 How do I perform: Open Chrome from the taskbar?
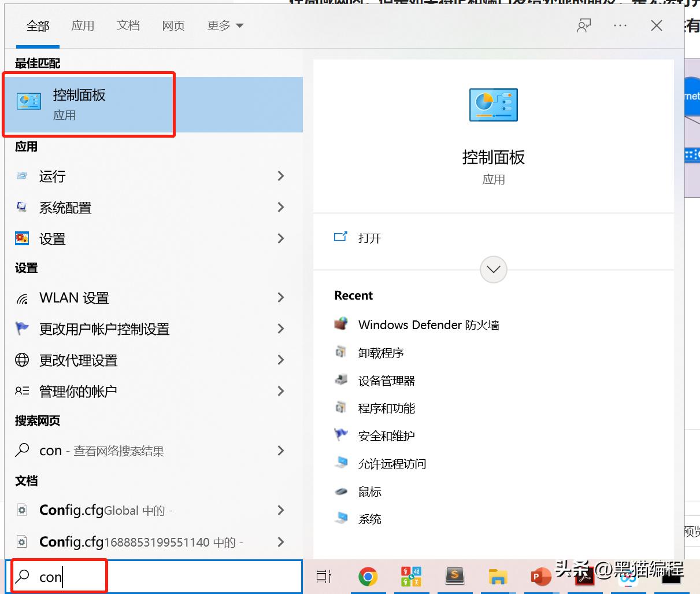tap(368, 576)
